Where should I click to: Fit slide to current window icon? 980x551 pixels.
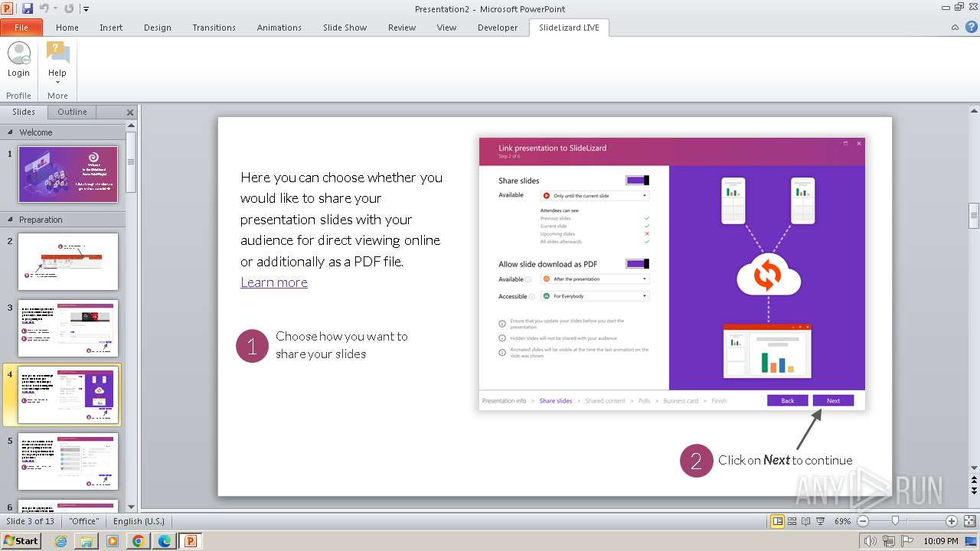coord(969,521)
